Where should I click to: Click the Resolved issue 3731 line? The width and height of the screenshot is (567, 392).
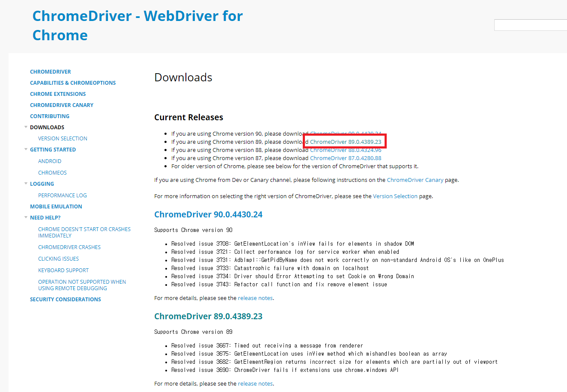337,260
